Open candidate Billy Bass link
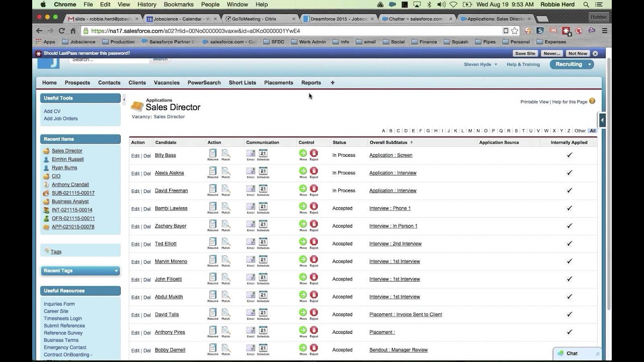The image size is (644, 362). pyautogui.click(x=166, y=155)
